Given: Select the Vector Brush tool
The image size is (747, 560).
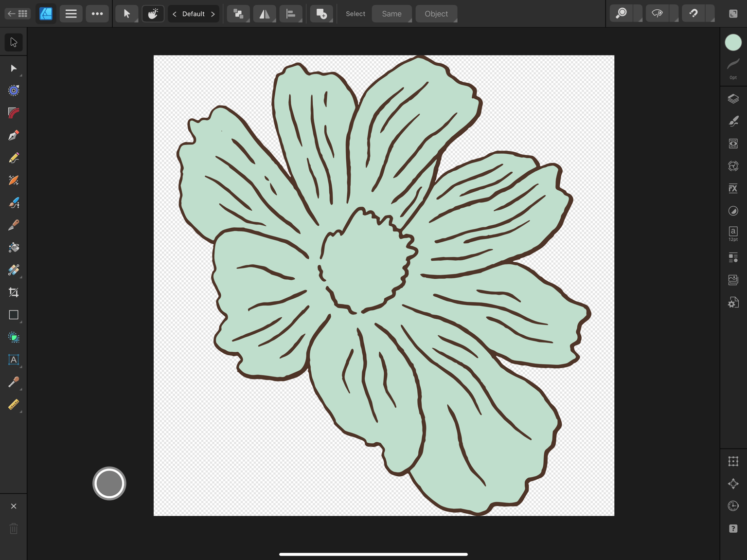Looking at the screenshot, I should coord(14,180).
